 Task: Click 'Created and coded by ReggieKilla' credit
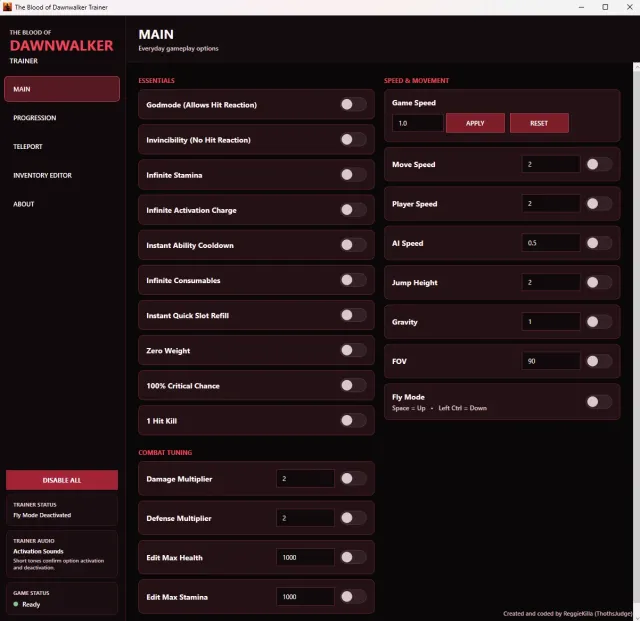pyautogui.click(x=568, y=613)
